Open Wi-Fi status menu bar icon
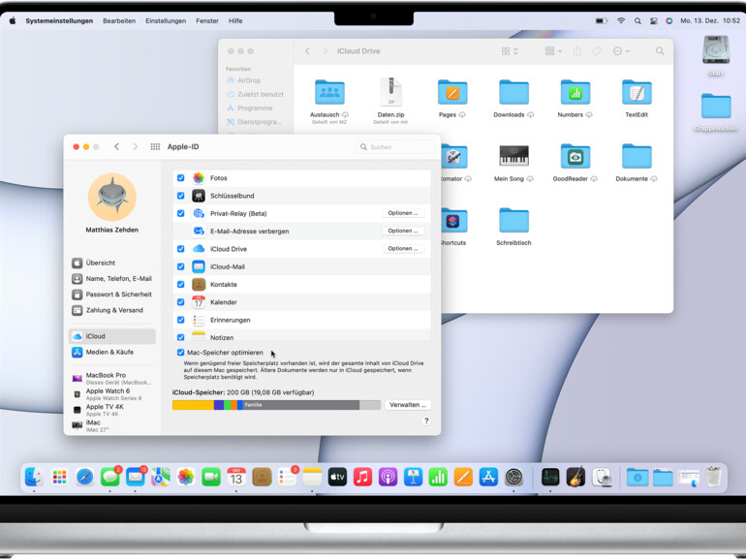This screenshot has height=560, width=746. coord(621,21)
